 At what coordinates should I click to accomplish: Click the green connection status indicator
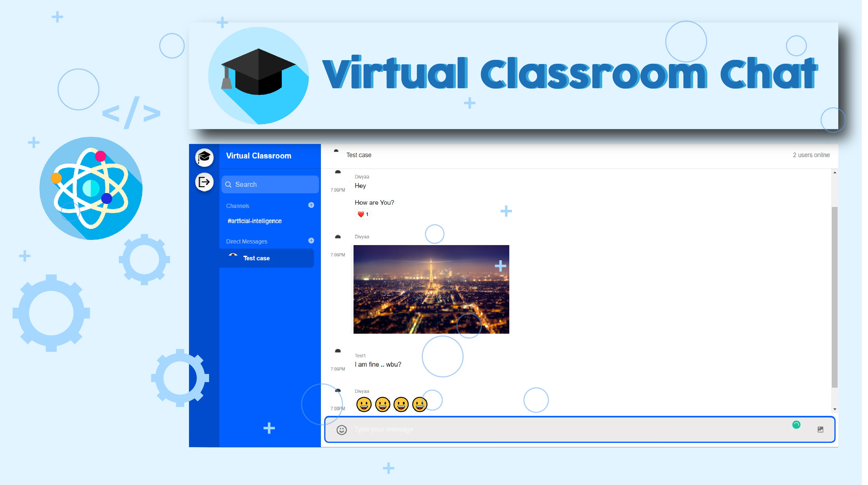point(796,425)
